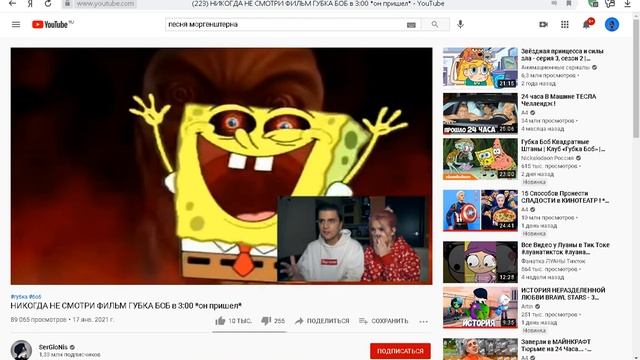The height and width of the screenshot is (360, 640).
Task: Click channel name Анимационные сериалы
Action: pos(556,67)
